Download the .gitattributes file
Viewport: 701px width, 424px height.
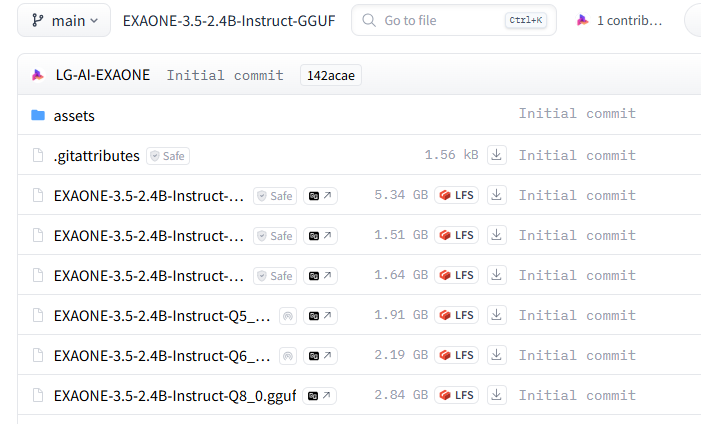coord(496,155)
